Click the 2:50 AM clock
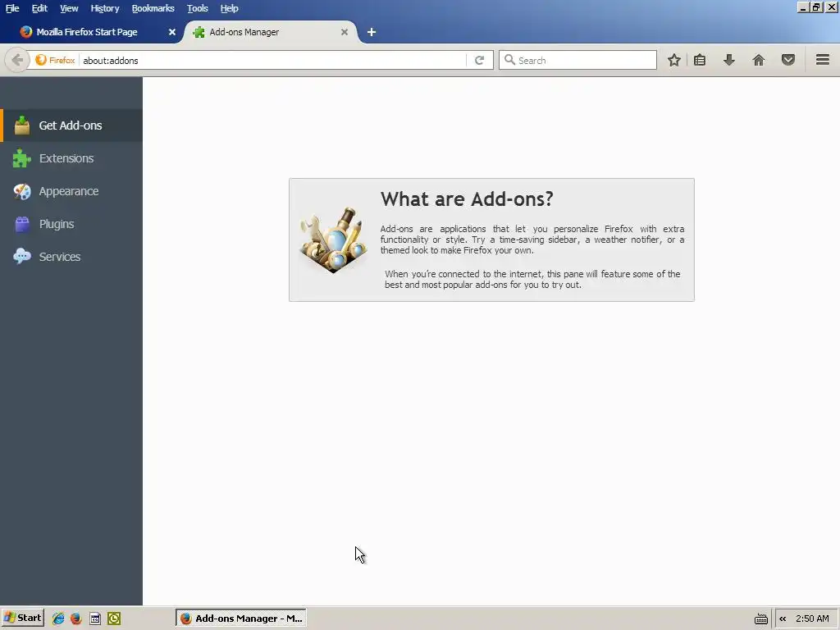840x630 pixels. [812, 619]
